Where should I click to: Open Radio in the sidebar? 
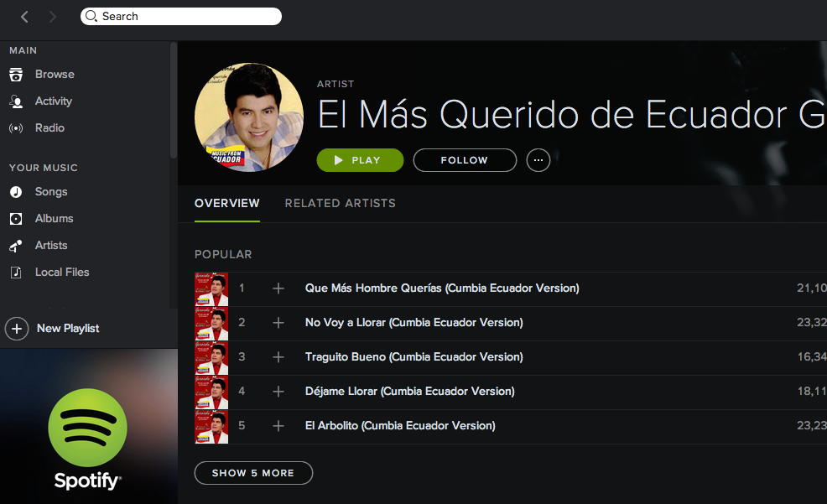tap(49, 128)
